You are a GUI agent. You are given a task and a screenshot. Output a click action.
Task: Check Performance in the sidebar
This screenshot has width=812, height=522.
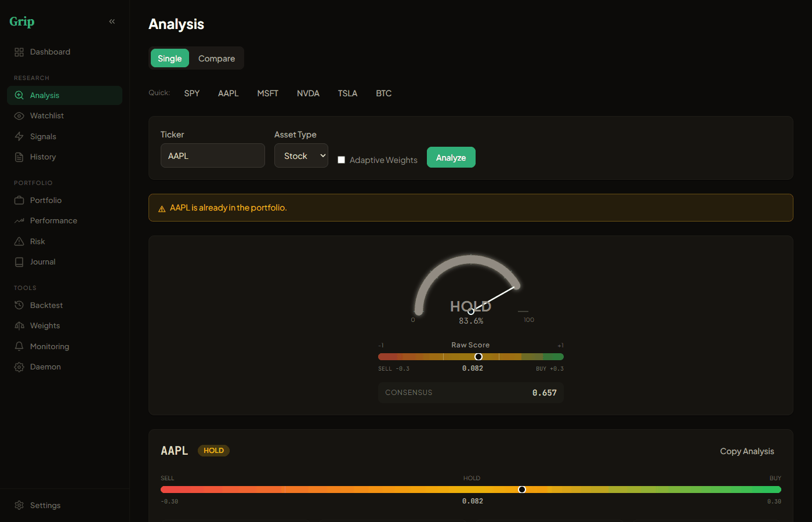click(53, 220)
